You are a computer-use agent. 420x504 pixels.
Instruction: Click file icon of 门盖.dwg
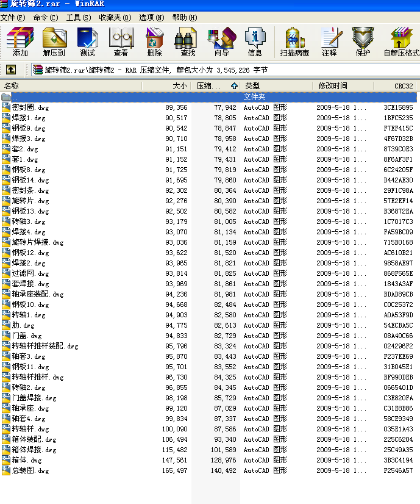pyautogui.click(x=5, y=336)
